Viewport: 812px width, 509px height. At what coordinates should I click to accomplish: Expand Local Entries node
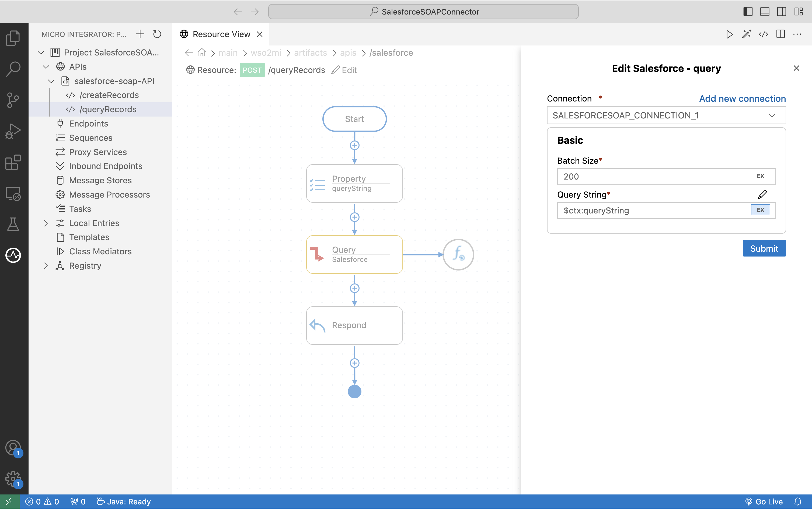46,223
